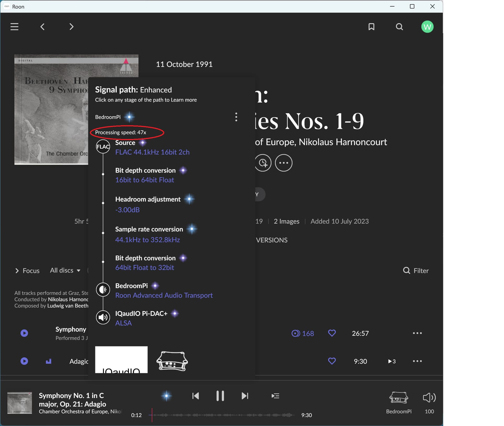Open the bookmarks icon
The height and width of the screenshot is (426, 504).
click(x=371, y=27)
